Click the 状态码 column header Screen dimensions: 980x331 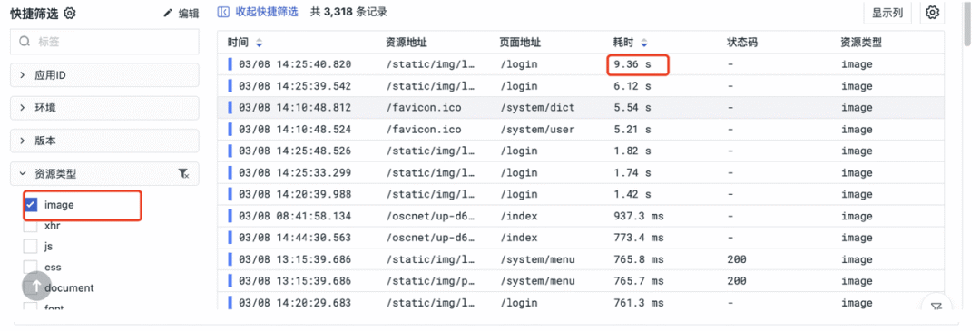click(742, 44)
